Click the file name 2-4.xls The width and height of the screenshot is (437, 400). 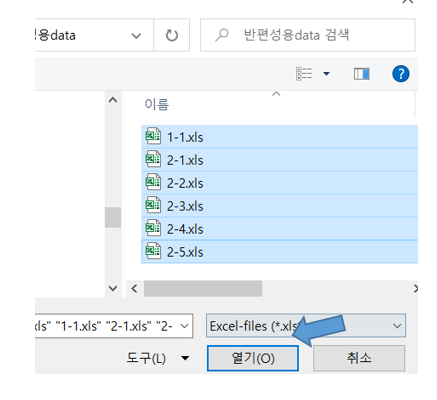pos(185,229)
